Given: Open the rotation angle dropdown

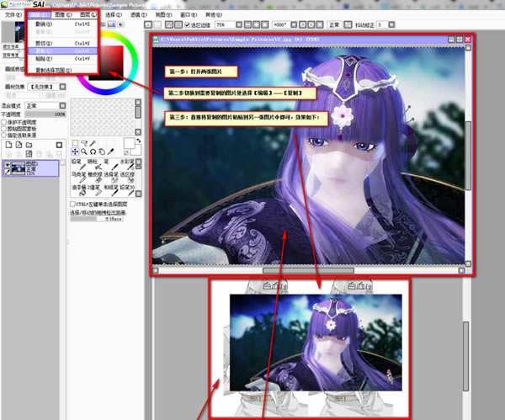Looking at the screenshot, I should click(294, 24).
